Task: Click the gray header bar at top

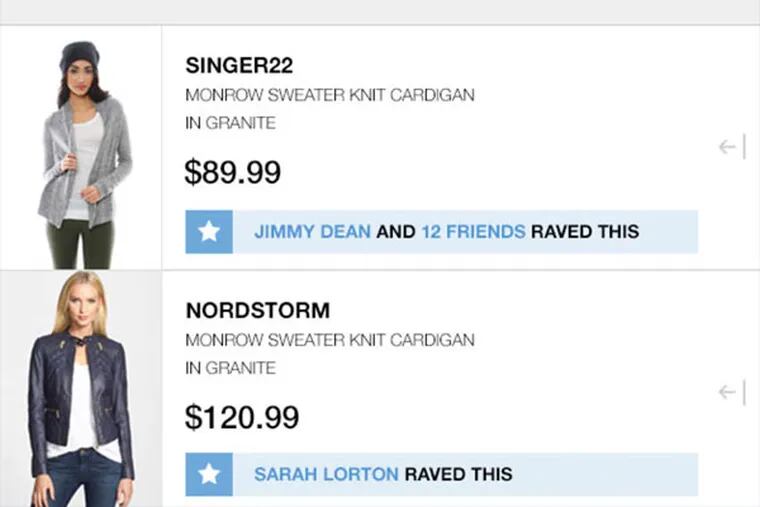Action: tap(380, 11)
